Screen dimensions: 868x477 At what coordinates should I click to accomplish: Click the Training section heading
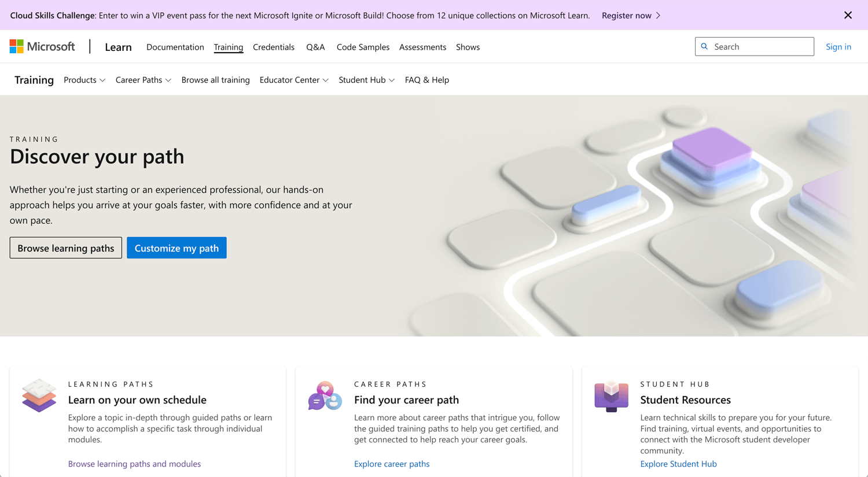pos(34,80)
